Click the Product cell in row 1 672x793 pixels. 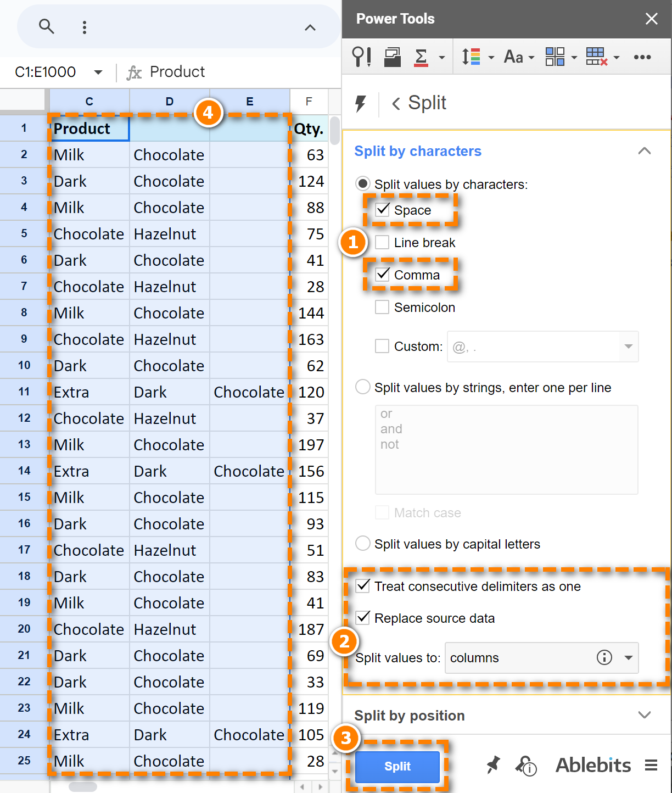89,129
